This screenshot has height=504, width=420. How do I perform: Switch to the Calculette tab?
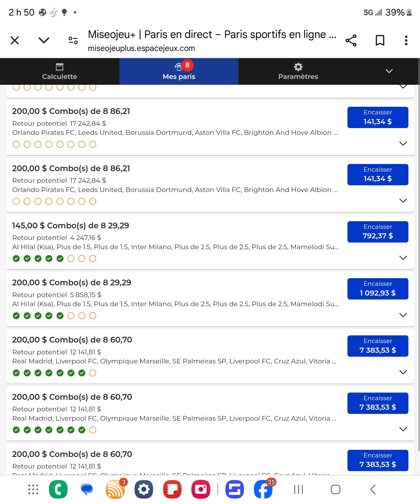(x=59, y=71)
